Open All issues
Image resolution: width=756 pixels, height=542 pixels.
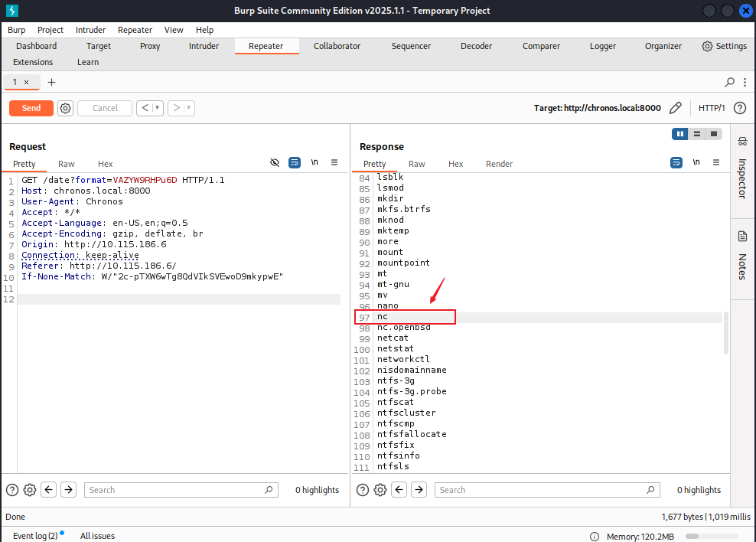pos(97,536)
